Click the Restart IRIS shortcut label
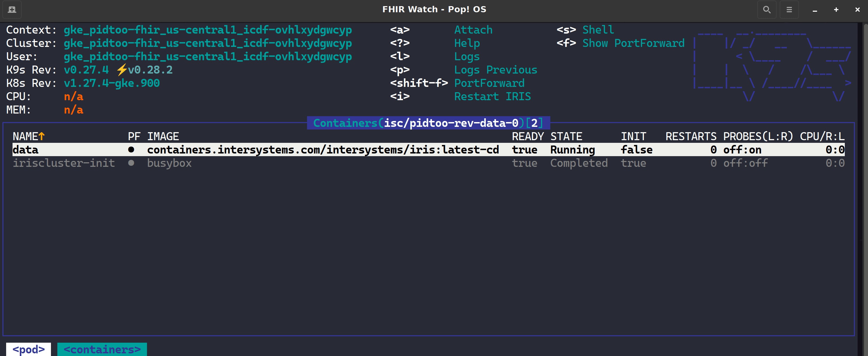The image size is (868, 356). [492, 96]
